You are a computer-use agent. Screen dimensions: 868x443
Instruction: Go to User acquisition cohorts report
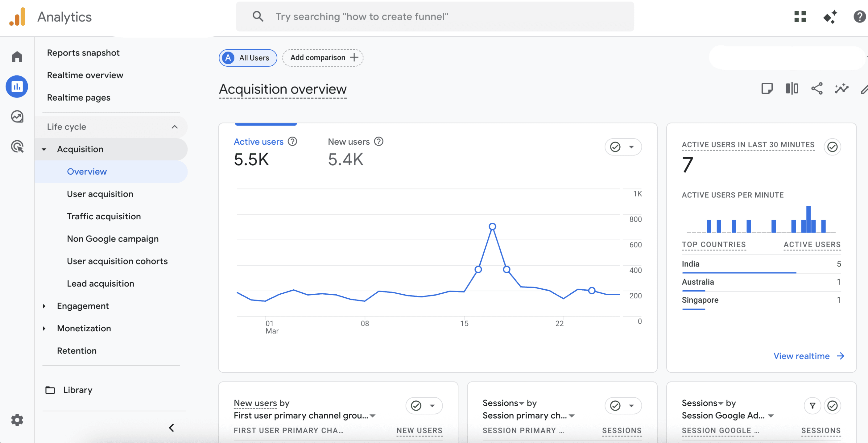point(117,261)
